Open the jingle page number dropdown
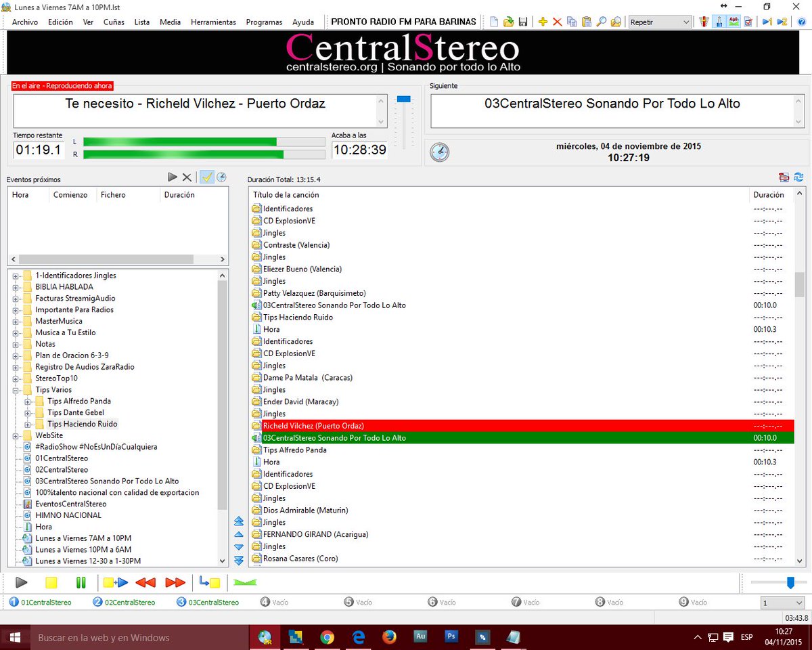Viewport: 812px width, 650px height. click(782, 603)
